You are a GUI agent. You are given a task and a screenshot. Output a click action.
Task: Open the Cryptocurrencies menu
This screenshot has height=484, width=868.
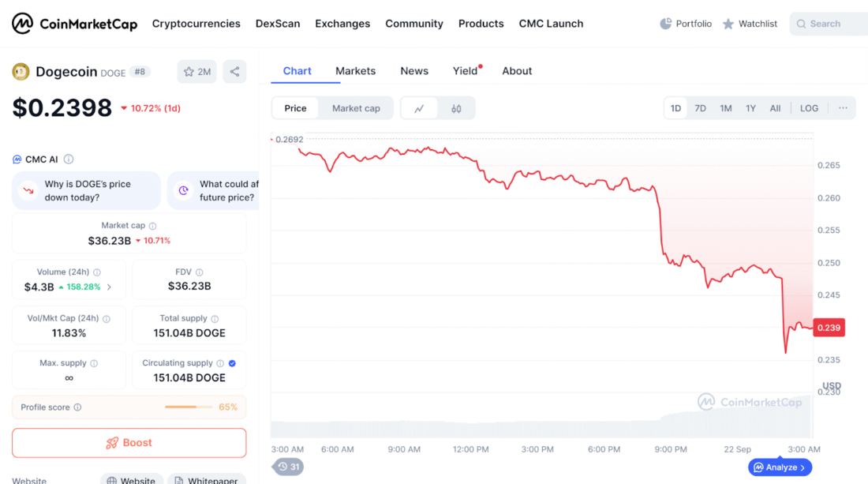coord(196,24)
